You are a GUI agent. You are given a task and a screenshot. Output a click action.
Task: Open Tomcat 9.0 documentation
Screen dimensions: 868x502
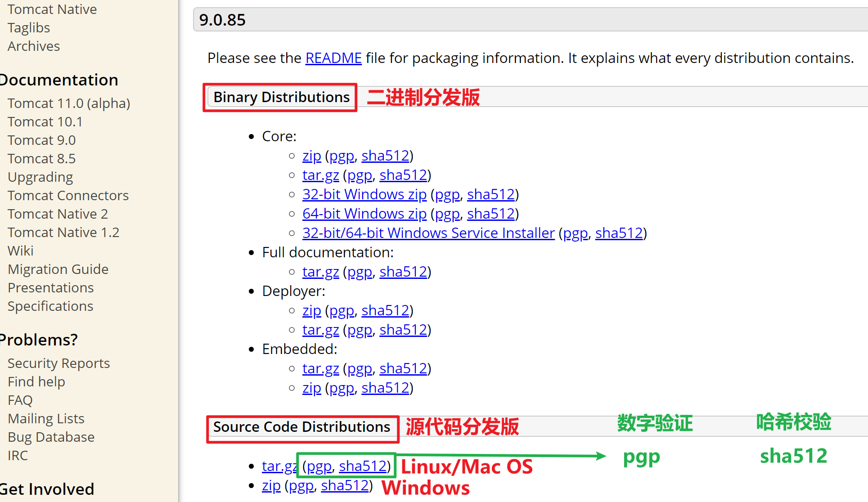coord(41,140)
